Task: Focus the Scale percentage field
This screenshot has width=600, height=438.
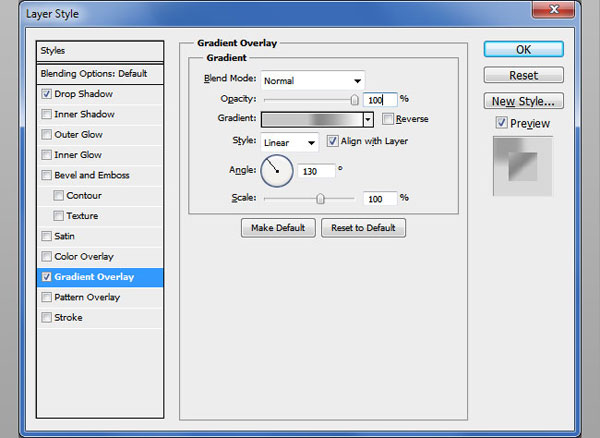Action: (380, 199)
